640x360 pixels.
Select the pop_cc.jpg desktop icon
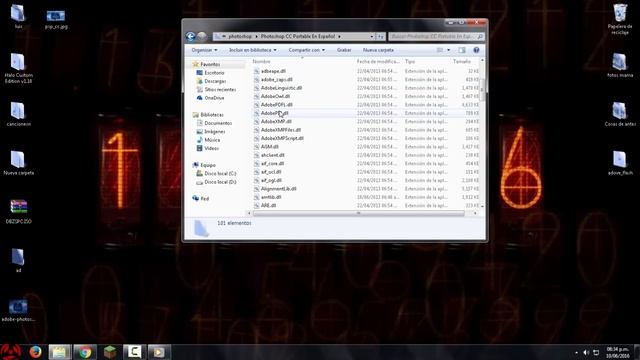[x=56, y=19]
